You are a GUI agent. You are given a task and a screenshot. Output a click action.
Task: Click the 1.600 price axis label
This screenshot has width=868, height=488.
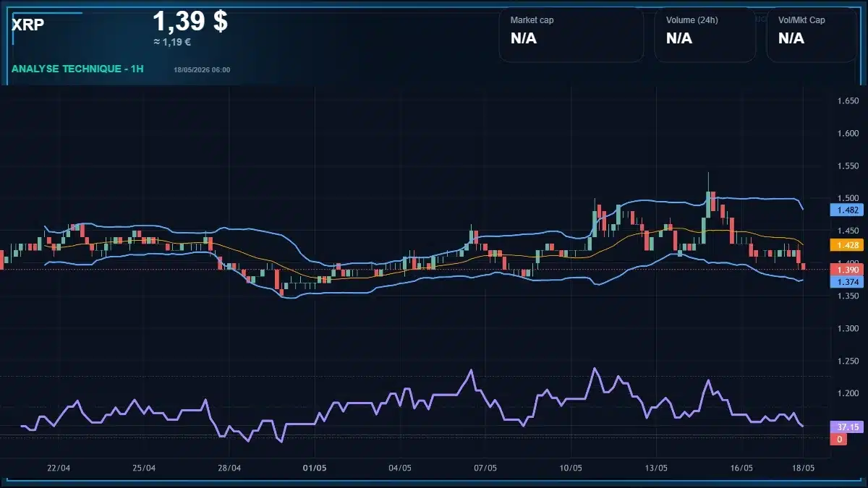click(848, 133)
